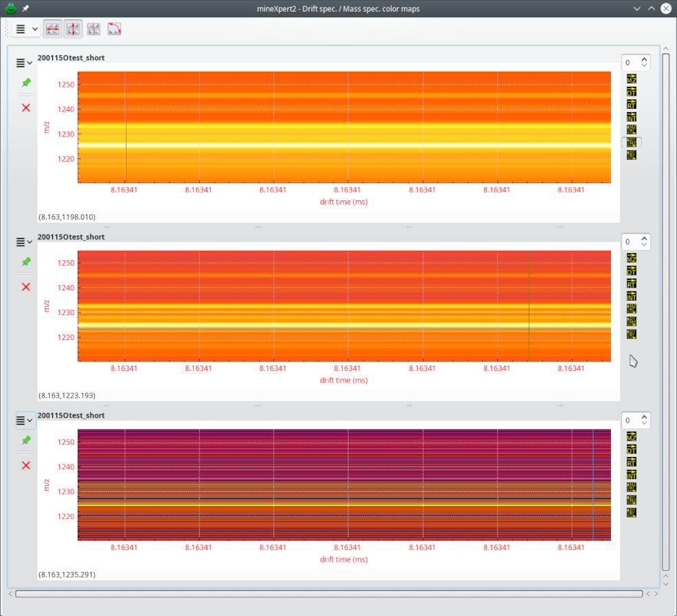The height and width of the screenshot is (616, 677).
Task: Open the top plot's hamburger menu
Action: (x=24, y=63)
